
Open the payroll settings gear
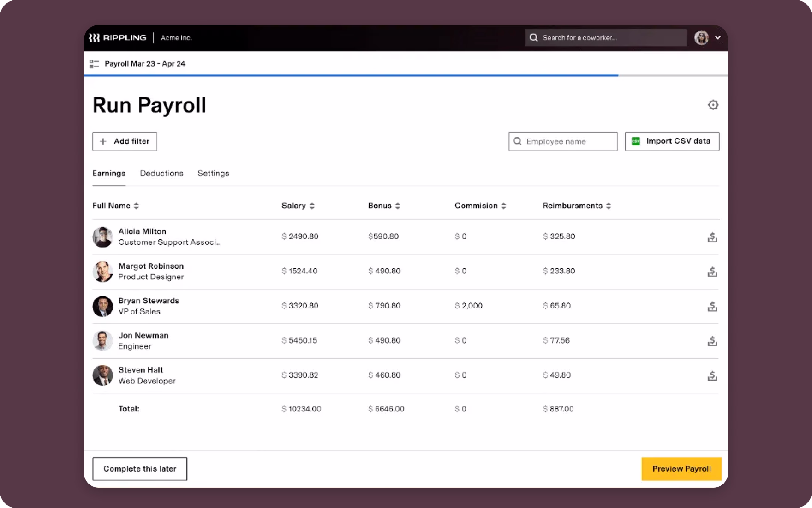pos(713,105)
